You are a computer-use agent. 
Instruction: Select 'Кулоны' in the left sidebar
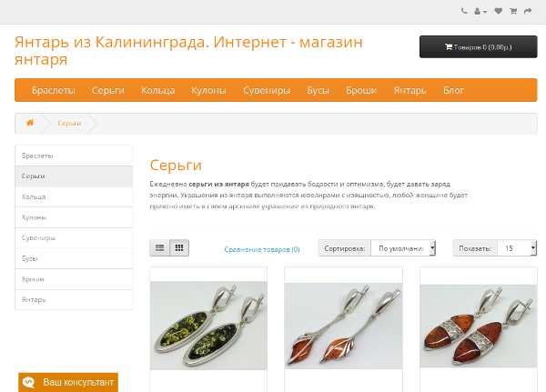[x=74, y=217]
